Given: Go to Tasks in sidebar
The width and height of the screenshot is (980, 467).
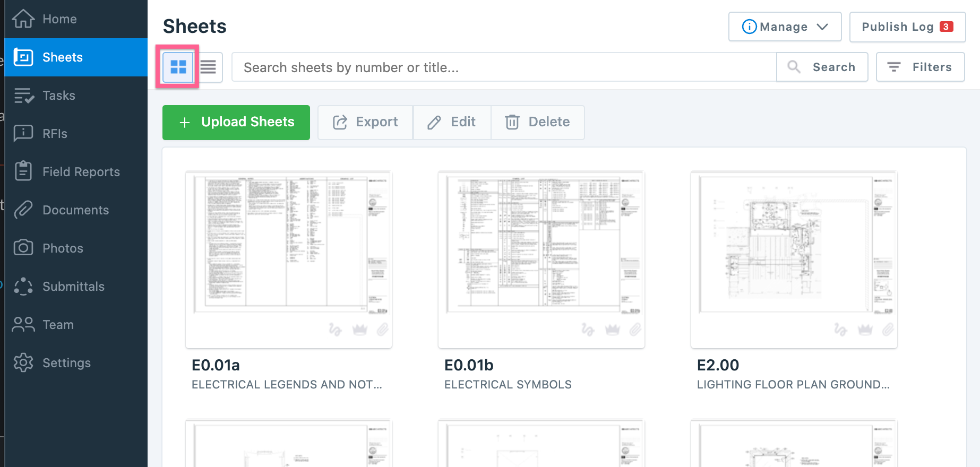Looking at the screenshot, I should pos(76,96).
